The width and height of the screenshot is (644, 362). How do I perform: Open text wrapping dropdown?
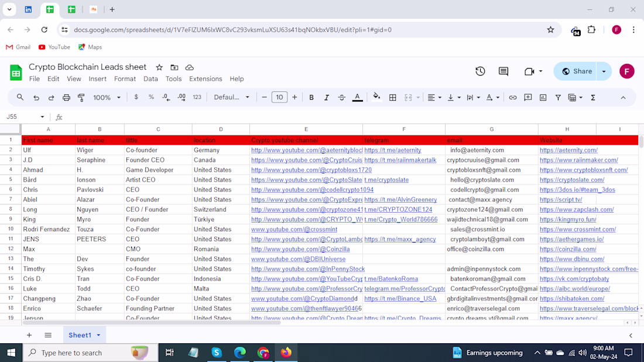point(473,97)
